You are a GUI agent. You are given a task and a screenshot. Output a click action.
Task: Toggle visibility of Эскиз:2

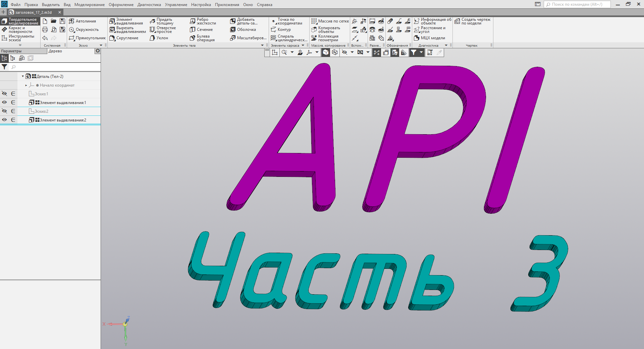click(x=4, y=111)
